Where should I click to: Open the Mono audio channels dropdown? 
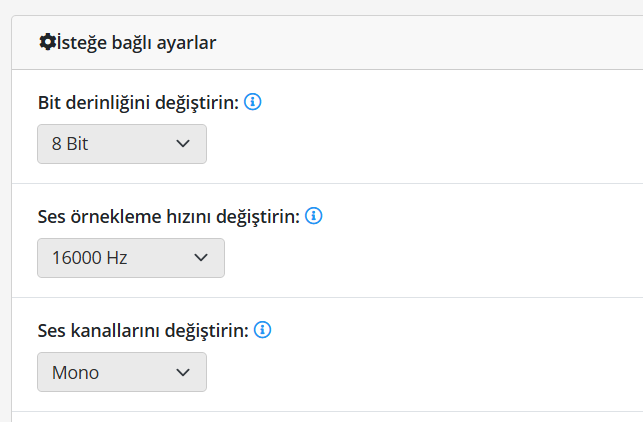(x=121, y=372)
